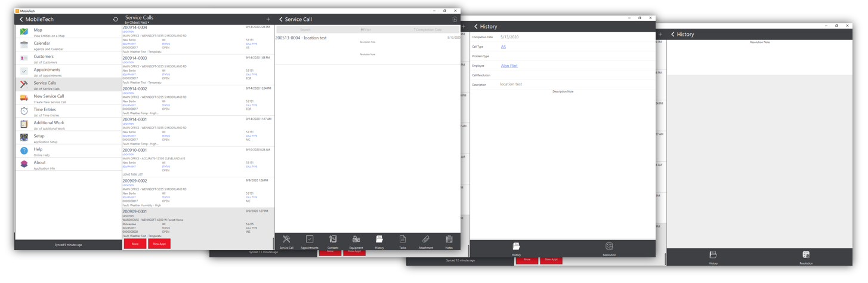Open Setup application settings

click(x=39, y=136)
